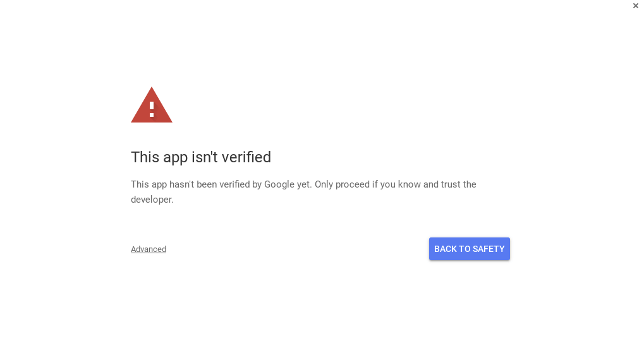Viewport: 644px width, 353px height.
Task: Click the word "trust" in the warning paragraph
Action: [451, 184]
